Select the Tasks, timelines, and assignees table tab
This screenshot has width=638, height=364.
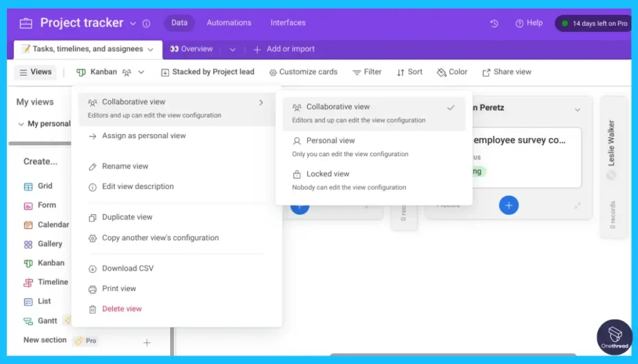87,49
